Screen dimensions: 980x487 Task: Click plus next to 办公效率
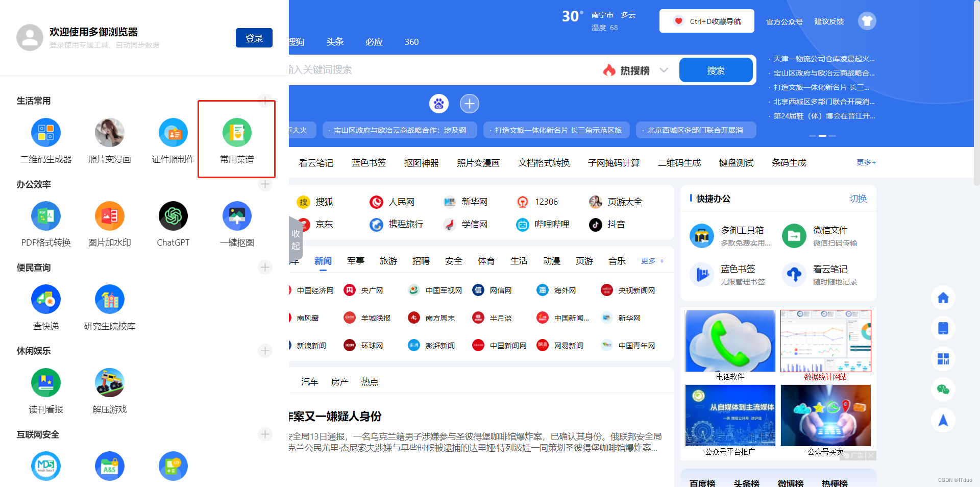(x=265, y=184)
